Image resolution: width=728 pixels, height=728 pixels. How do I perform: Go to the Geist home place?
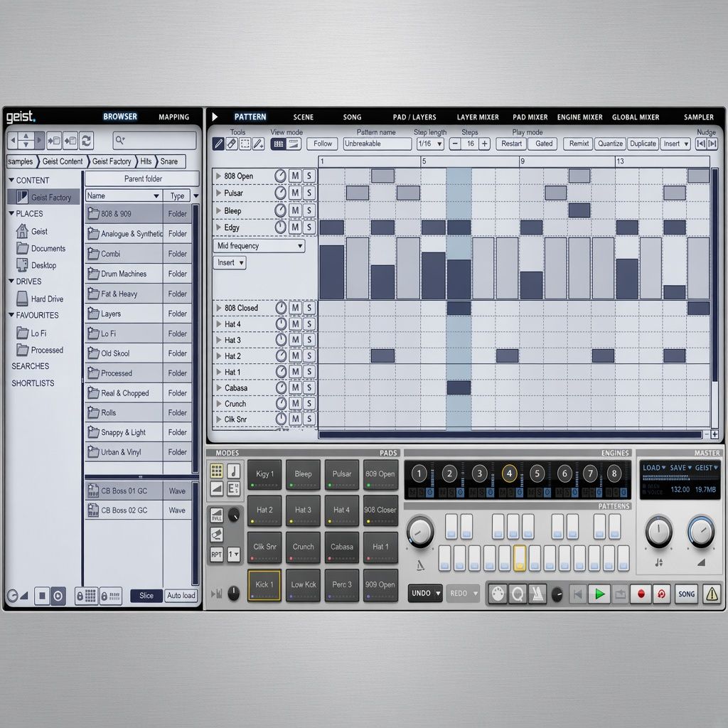(32, 231)
